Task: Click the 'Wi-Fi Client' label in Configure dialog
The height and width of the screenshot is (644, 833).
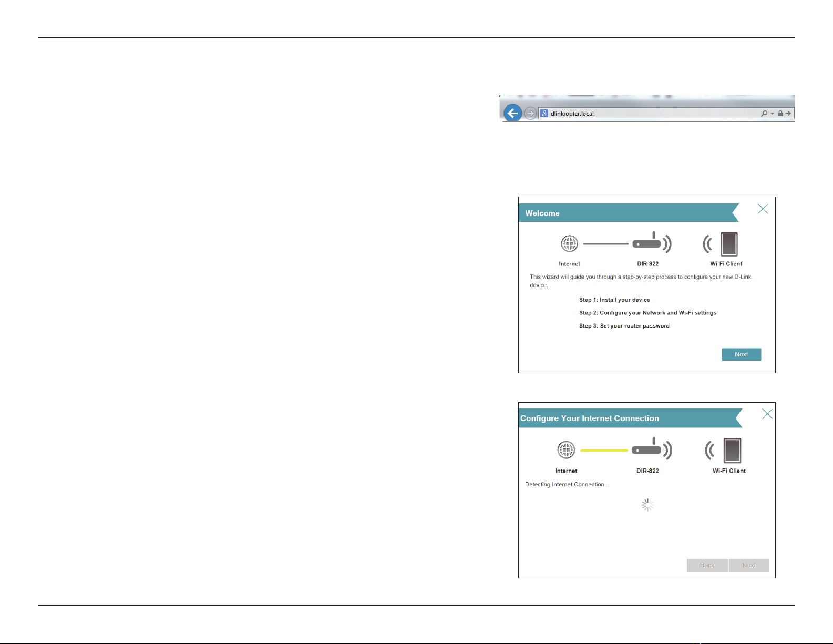Action: 729,471
